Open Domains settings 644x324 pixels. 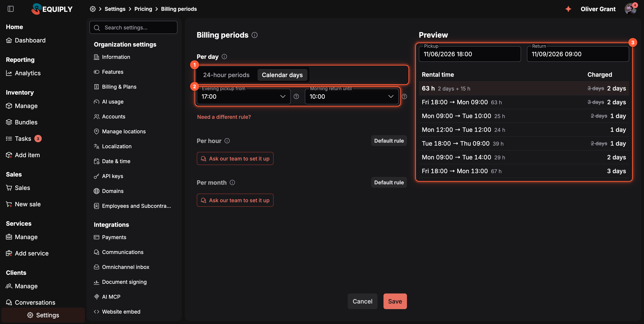pyautogui.click(x=109, y=191)
